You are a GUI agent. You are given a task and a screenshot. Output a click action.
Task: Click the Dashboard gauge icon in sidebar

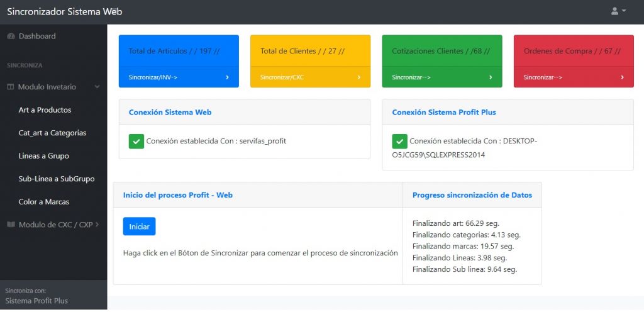click(11, 36)
